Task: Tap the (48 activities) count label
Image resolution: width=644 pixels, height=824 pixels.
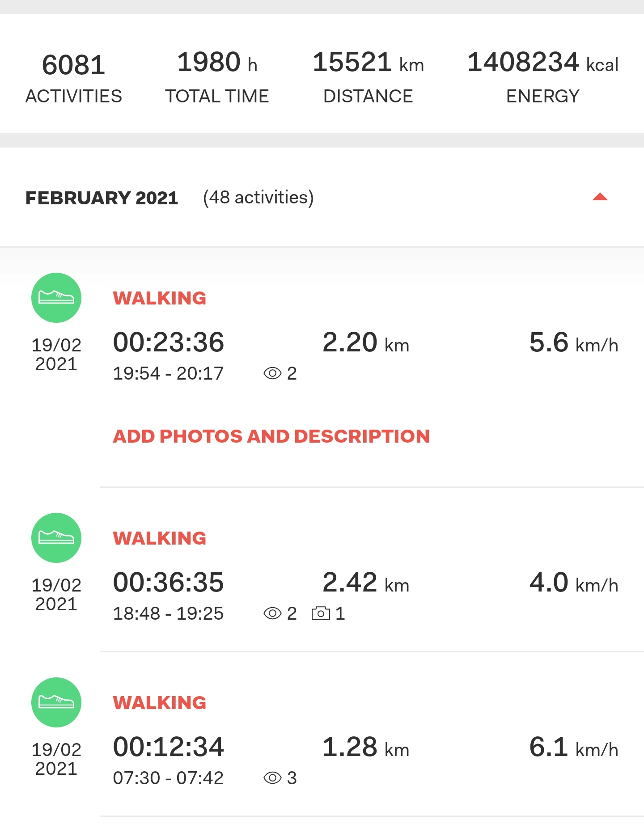Action: 258,198
